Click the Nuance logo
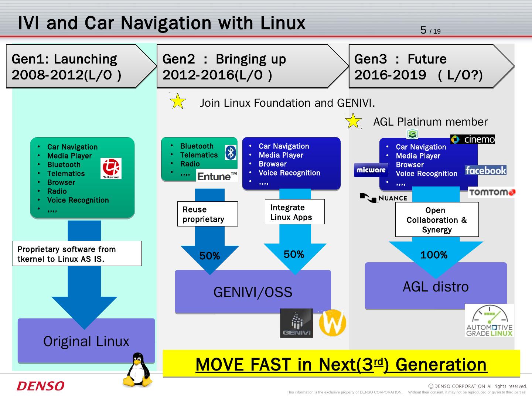This screenshot has height=399, width=532. (383, 198)
